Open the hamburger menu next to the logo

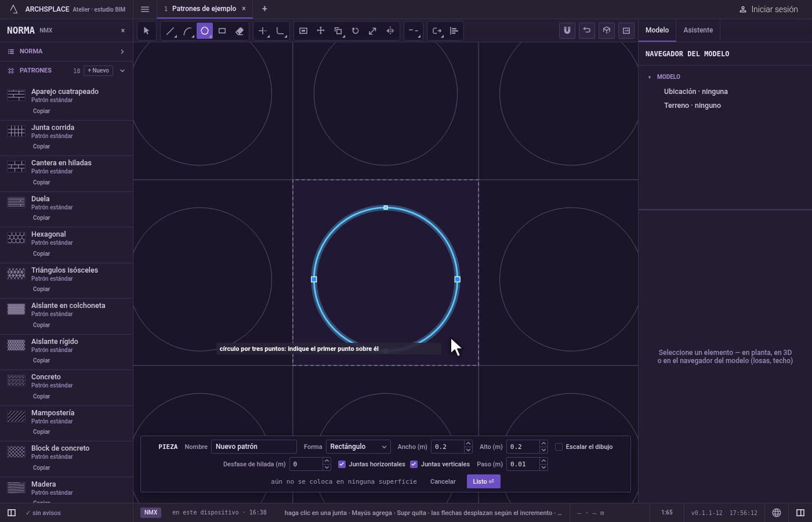pos(145,9)
